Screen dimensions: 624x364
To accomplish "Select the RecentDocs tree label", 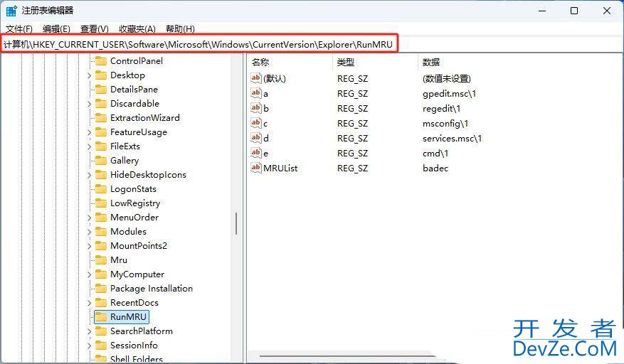I will click(x=134, y=303).
